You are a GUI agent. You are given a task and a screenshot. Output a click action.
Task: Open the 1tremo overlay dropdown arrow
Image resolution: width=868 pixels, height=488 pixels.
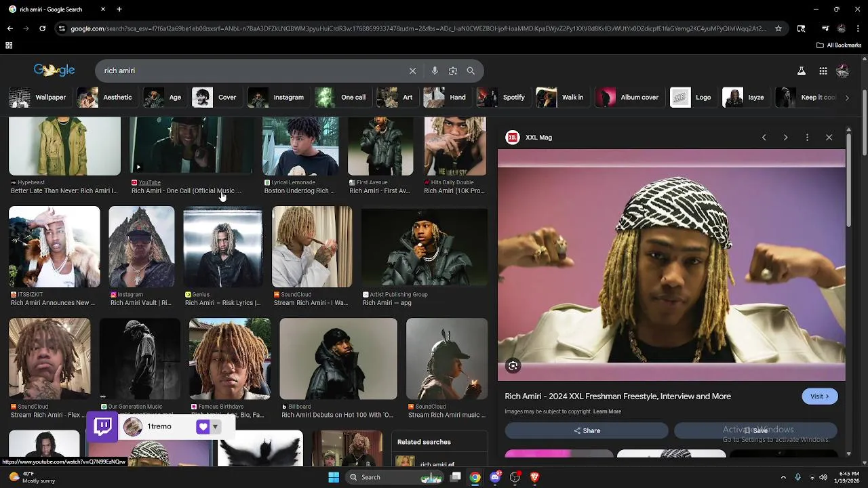coord(215,427)
